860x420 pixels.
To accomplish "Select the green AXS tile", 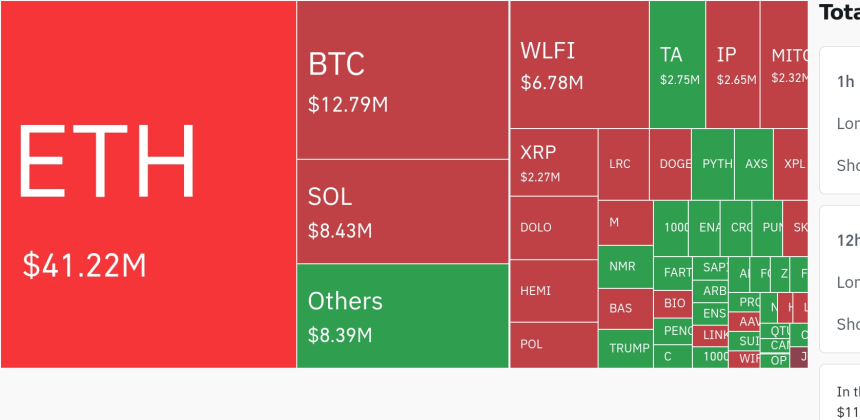I will click(754, 164).
